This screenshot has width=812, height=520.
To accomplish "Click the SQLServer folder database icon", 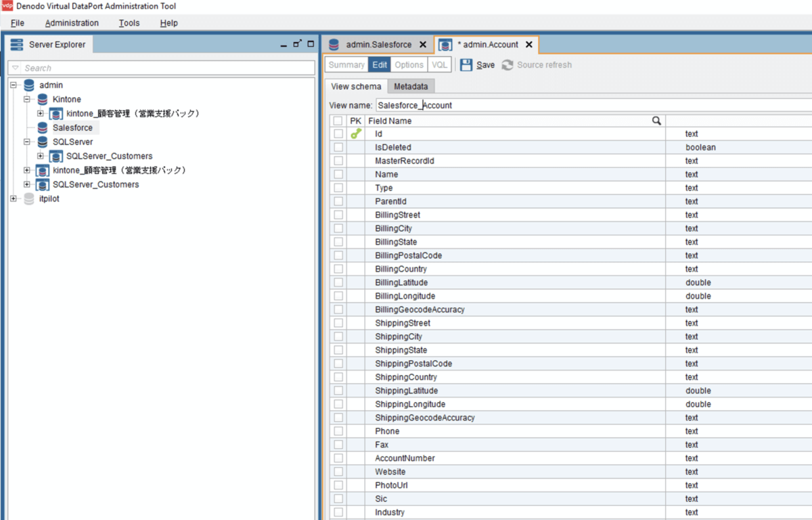I will 42,142.
